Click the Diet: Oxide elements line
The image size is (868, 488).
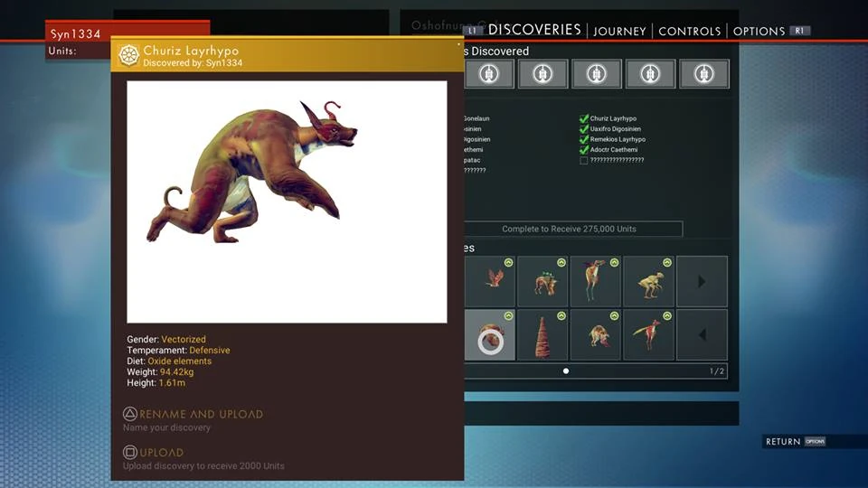[x=169, y=361]
